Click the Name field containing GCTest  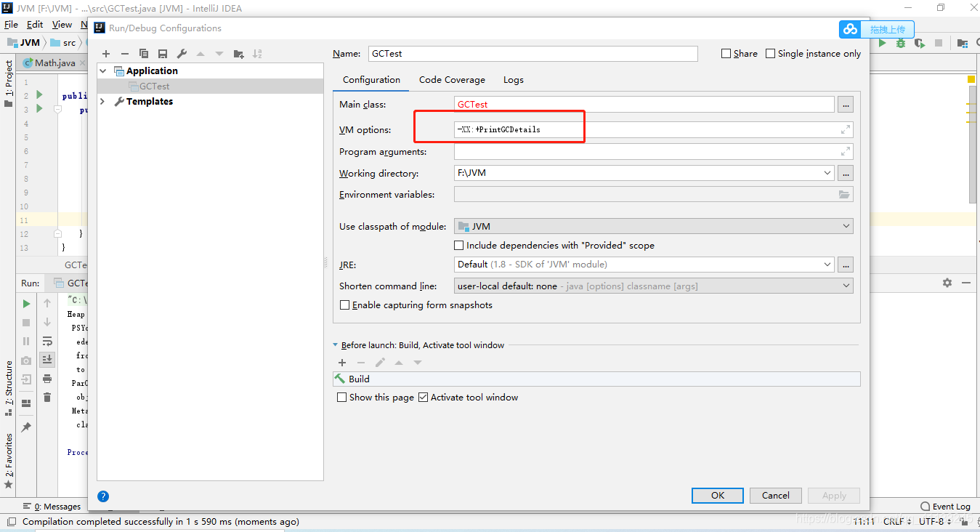(532, 54)
